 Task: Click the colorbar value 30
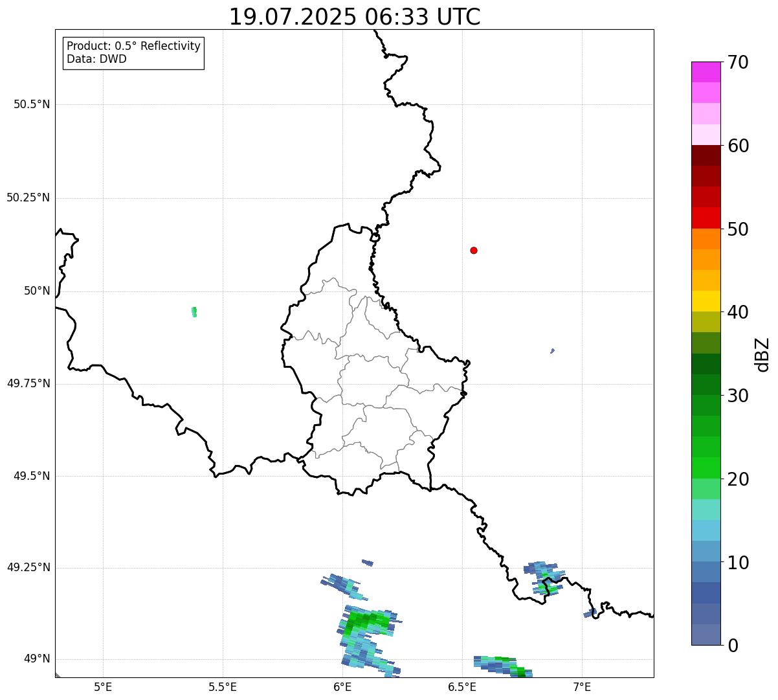[x=738, y=396]
